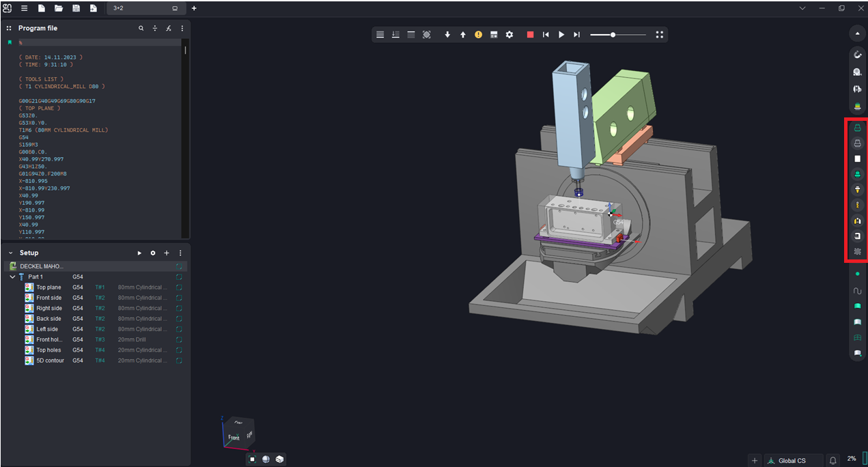The height and width of the screenshot is (467, 868).
Task: Open simulation settings gear icon
Action: tap(509, 35)
